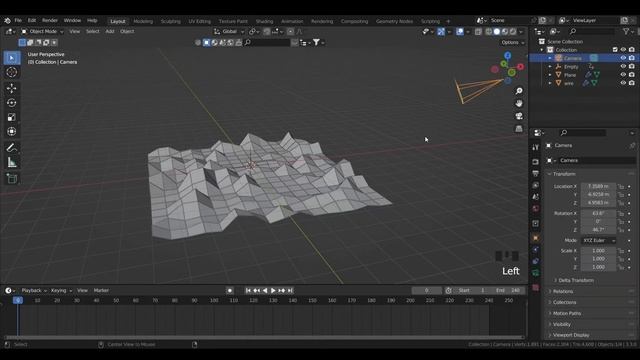Click the Location X value field
Image resolution: width=640 pixels, height=360 pixels.
pyautogui.click(x=598, y=187)
